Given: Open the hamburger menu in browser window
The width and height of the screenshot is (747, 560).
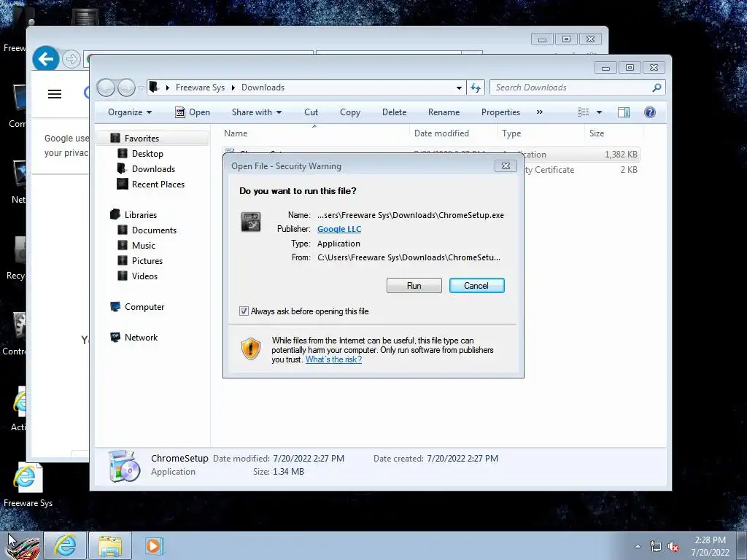Looking at the screenshot, I should tap(55, 94).
